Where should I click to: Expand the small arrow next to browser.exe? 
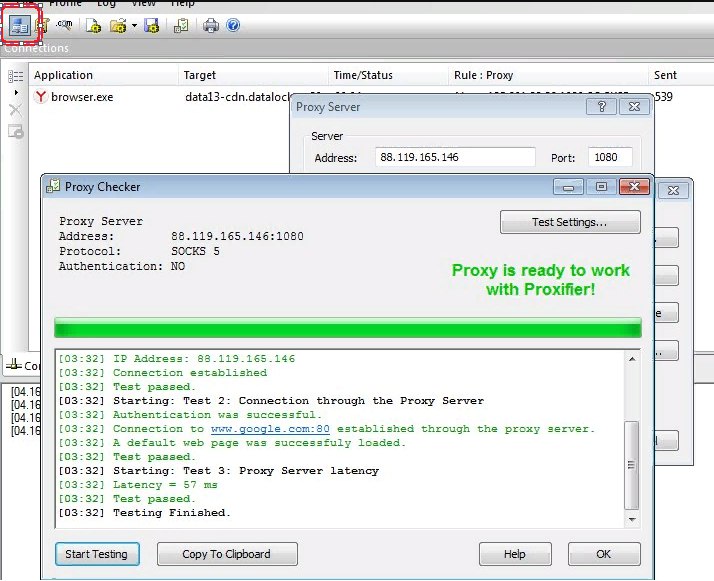pos(16,92)
